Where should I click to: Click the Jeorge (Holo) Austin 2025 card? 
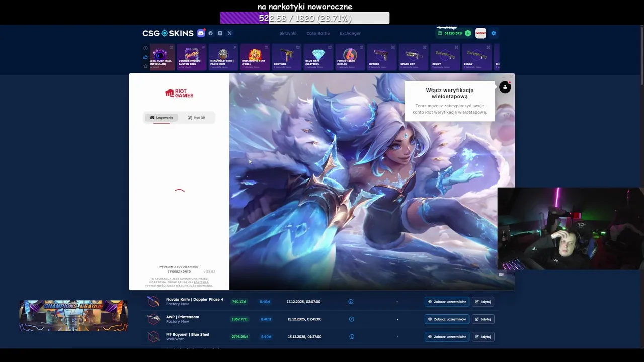tap(191, 57)
